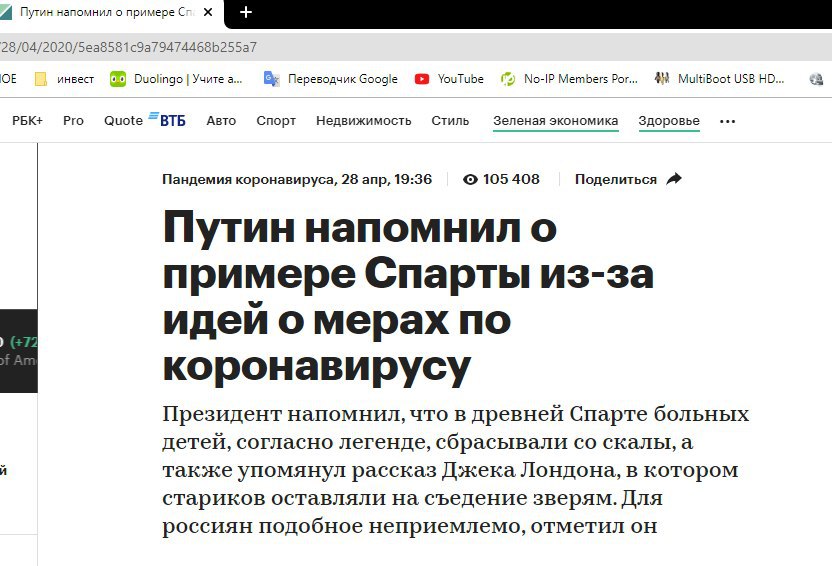
Task: Open the YouTube bookmark
Action: pos(449,79)
